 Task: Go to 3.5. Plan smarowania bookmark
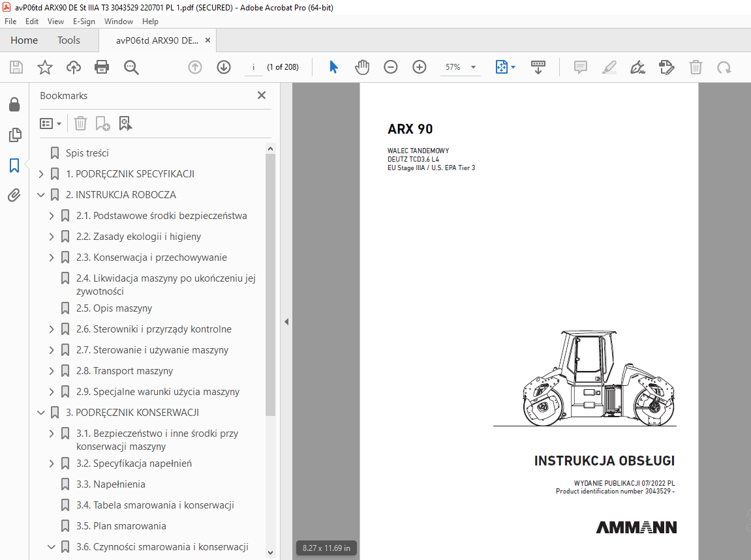tap(121, 526)
